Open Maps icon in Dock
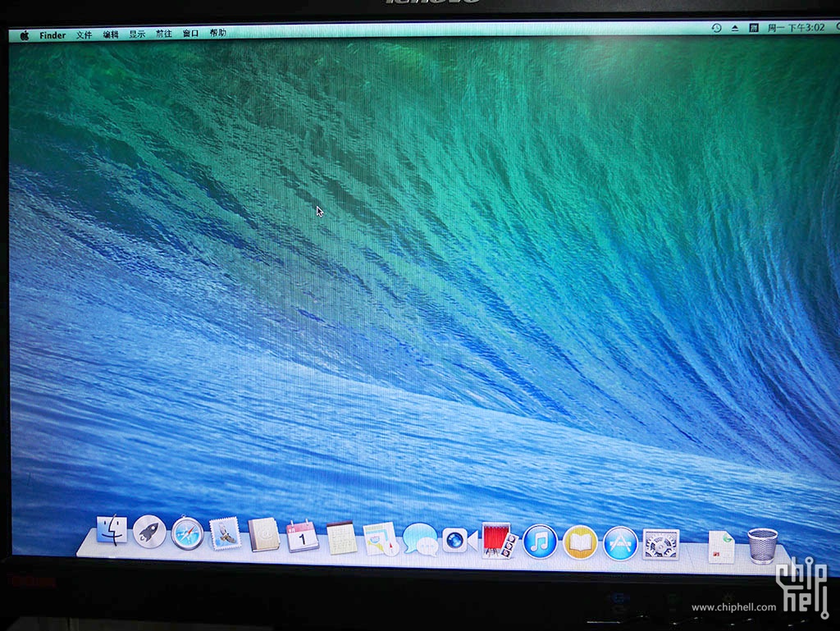 381,539
